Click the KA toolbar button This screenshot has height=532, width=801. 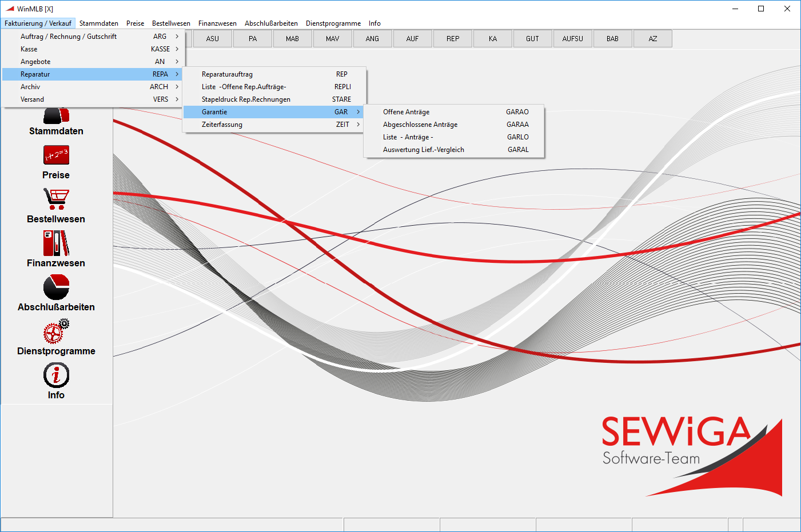tap(493, 39)
